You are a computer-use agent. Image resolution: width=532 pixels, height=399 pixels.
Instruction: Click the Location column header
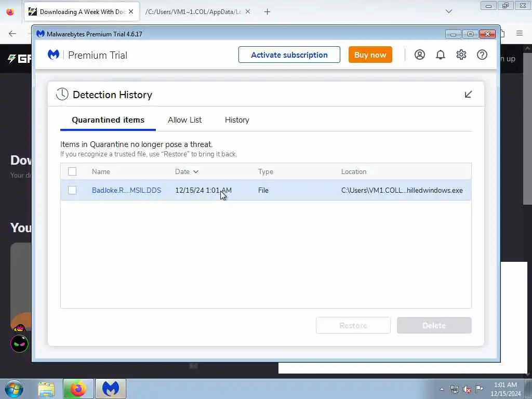[x=353, y=171]
